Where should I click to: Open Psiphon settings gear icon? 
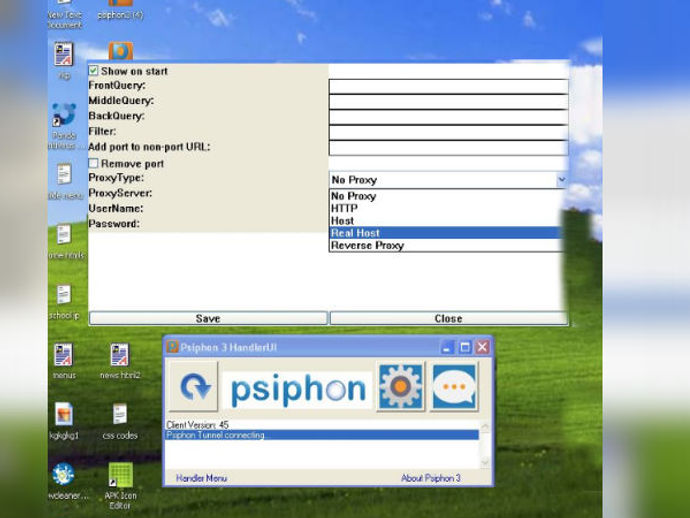pos(400,386)
